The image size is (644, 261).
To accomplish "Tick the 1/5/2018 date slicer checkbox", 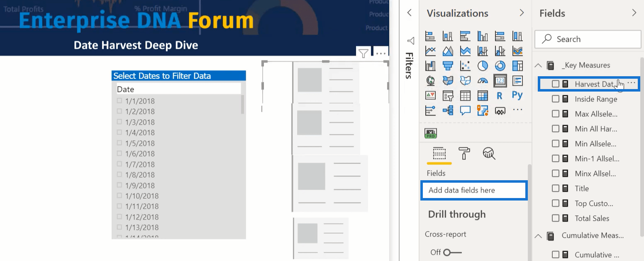I will pyautogui.click(x=120, y=143).
